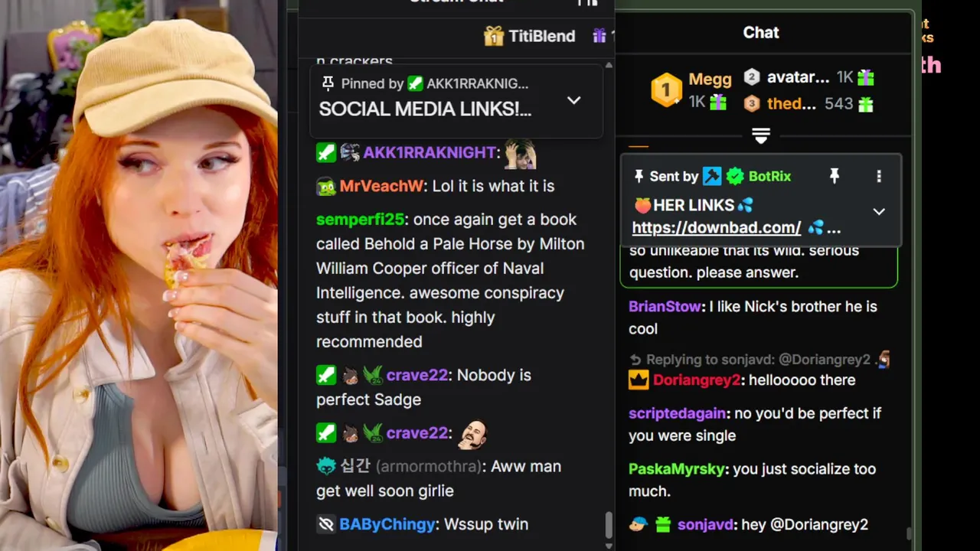
Task: Expand the pinned SOCIAL MEDIA LINKS message
Action: click(x=573, y=100)
